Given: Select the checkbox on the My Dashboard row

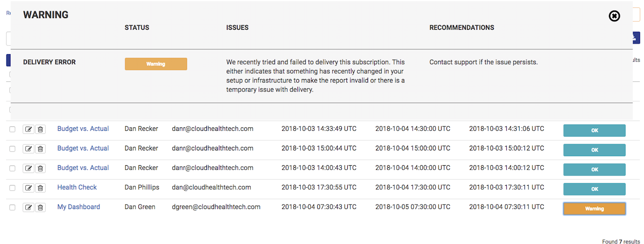Looking at the screenshot, I should click(12, 207).
